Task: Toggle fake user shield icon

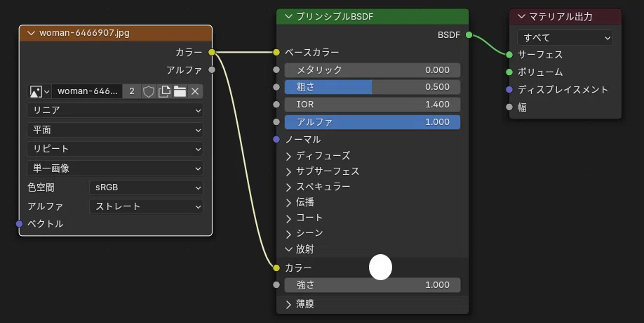Action: point(148,91)
